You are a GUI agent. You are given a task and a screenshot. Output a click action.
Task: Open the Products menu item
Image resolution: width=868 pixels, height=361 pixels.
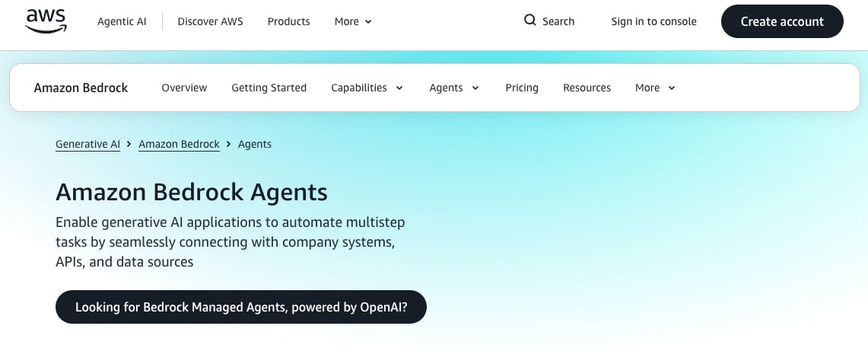coord(288,21)
